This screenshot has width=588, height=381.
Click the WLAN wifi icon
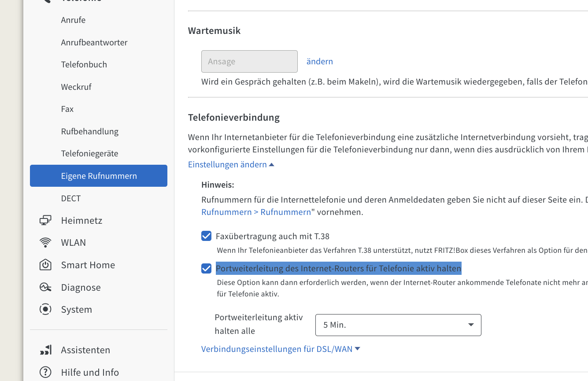coord(45,243)
